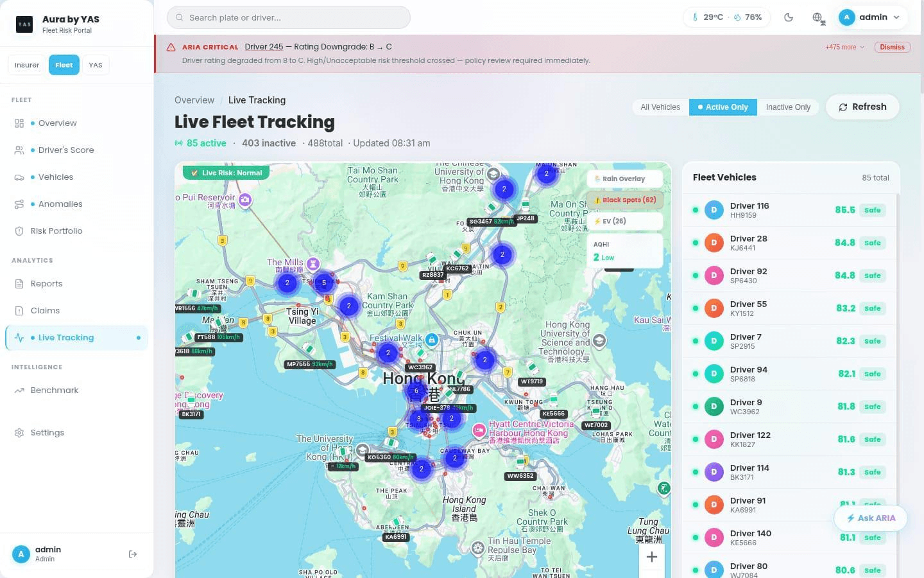Select Driver 91 KA6991 row
Screen dimensions: 924x578
tap(791, 505)
